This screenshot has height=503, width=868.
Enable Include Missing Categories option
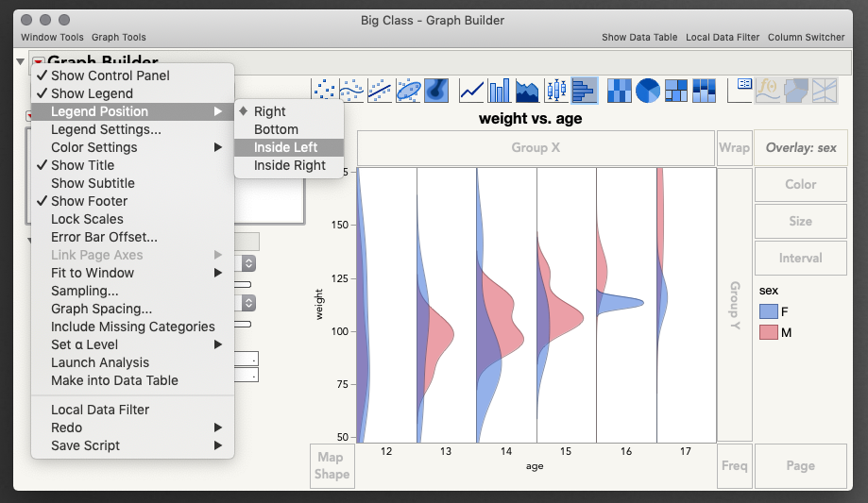(133, 327)
